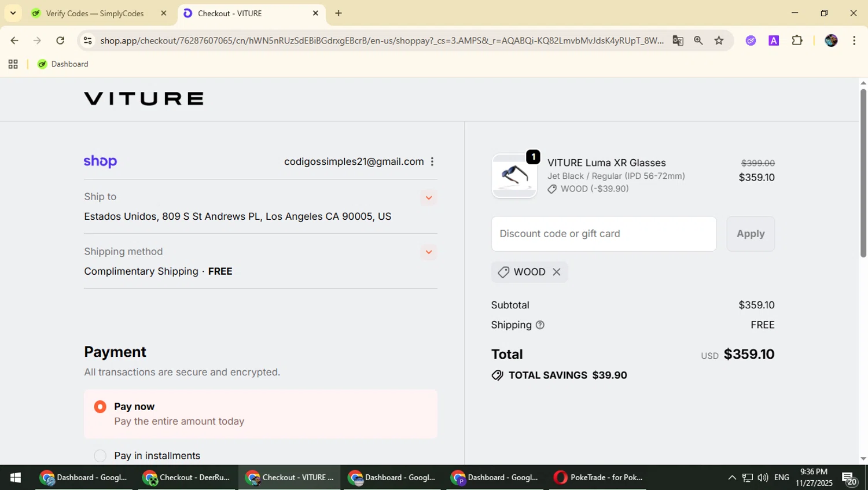Click the VITURE Luma XR Glasses title
Image resolution: width=868 pixels, height=490 pixels.
click(606, 163)
